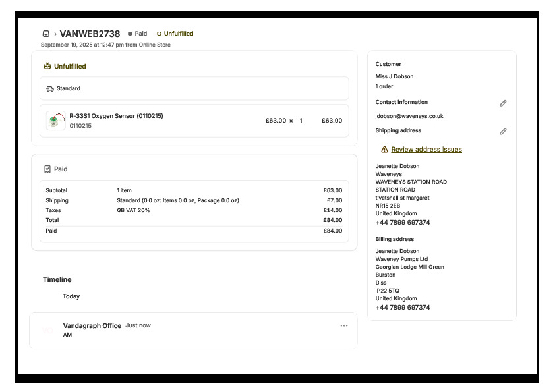The width and height of the screenshot is (555, 392).
Task: Edit shipping address with pencil icon
Action: tap(503, 132)
